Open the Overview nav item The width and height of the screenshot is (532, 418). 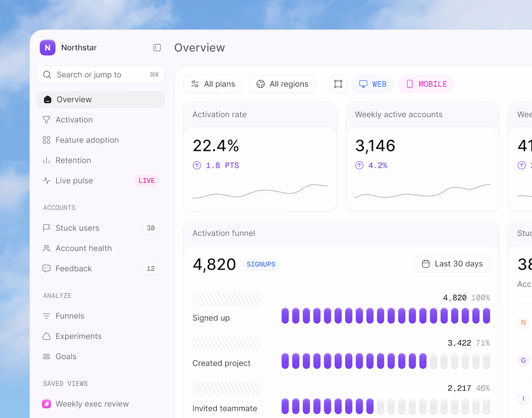point(101,100)
